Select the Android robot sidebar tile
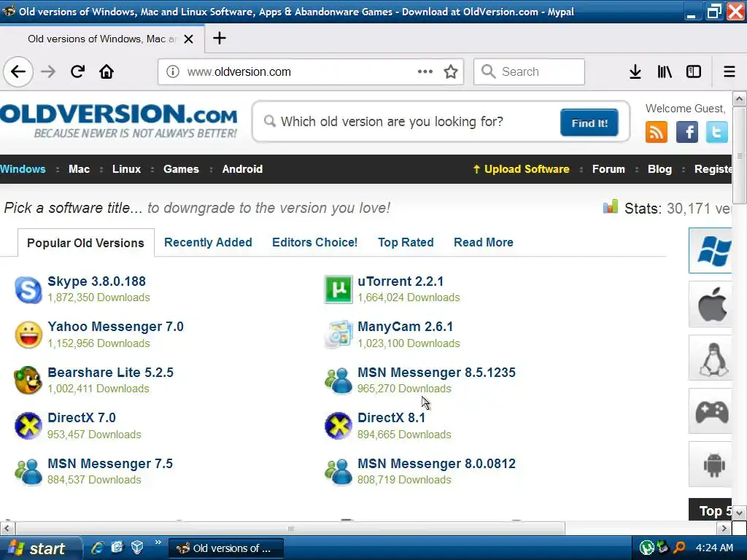Viewport: 747px width, 560px height. point(711,464)
